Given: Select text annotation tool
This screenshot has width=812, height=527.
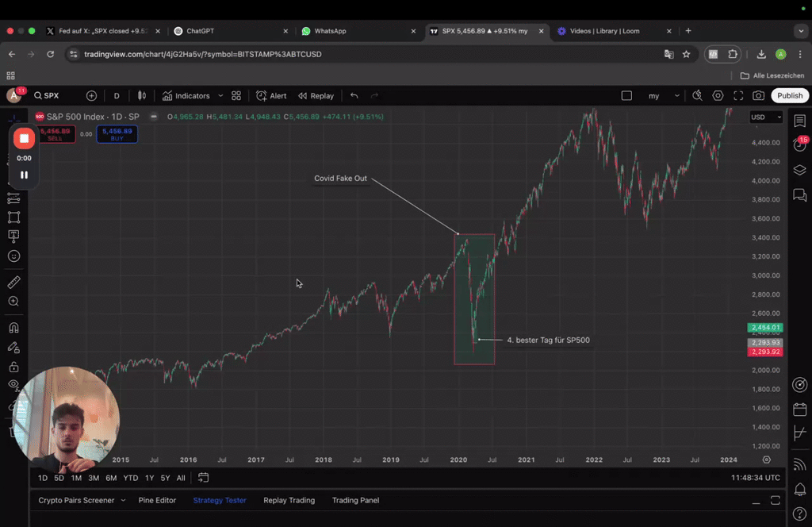Looking at the screenshot, I should click(13, 237).
